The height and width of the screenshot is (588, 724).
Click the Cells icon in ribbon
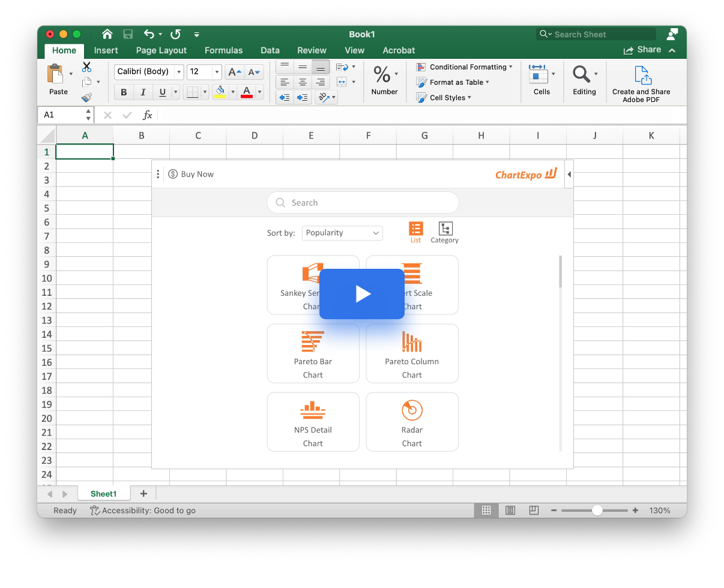coord(538,73)
